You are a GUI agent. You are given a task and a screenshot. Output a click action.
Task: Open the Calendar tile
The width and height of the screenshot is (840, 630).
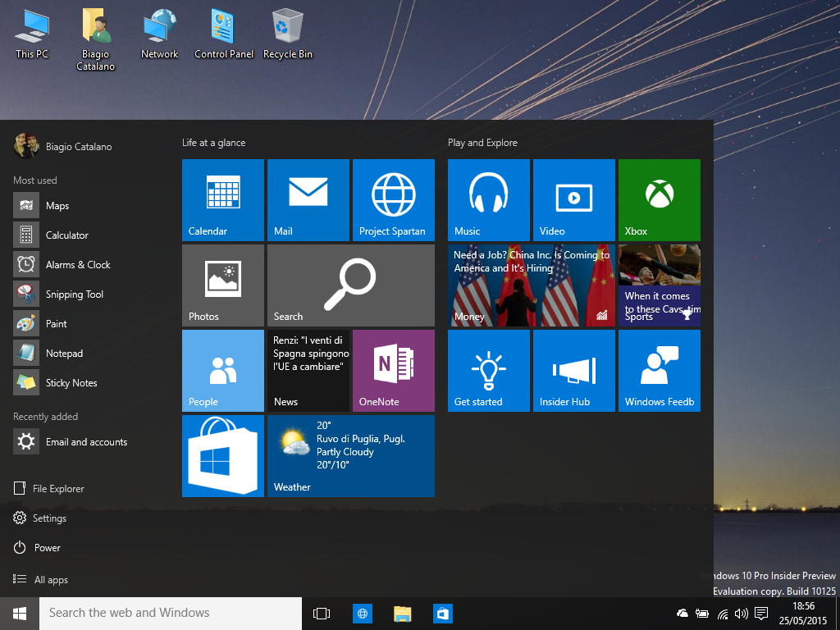tap(223, 200)
